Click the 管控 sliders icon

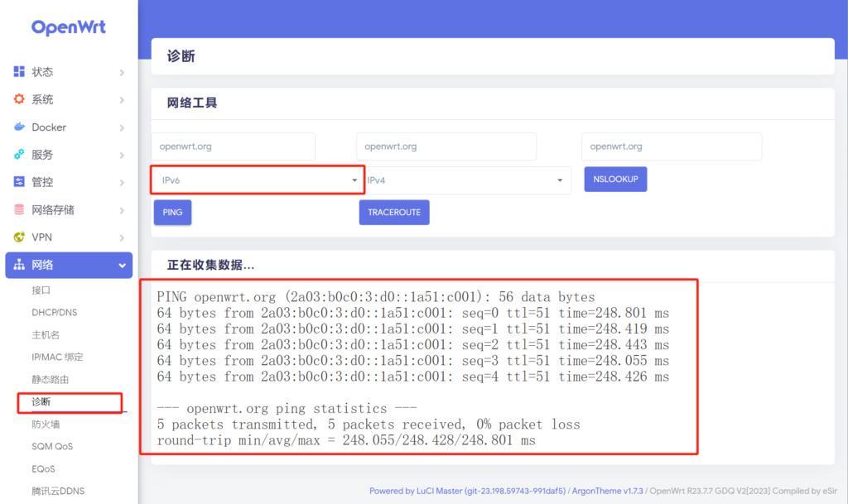pyautogui.click(x=19, y=181)
